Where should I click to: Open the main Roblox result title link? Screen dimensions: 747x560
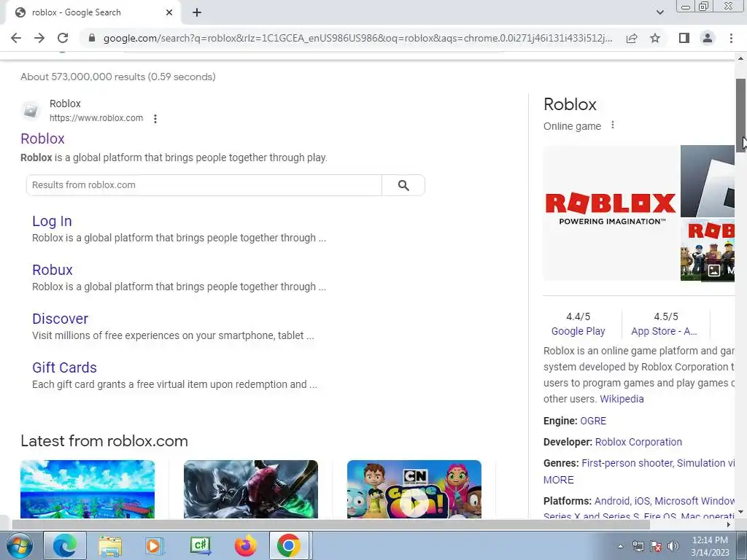(x=42, y=139)
